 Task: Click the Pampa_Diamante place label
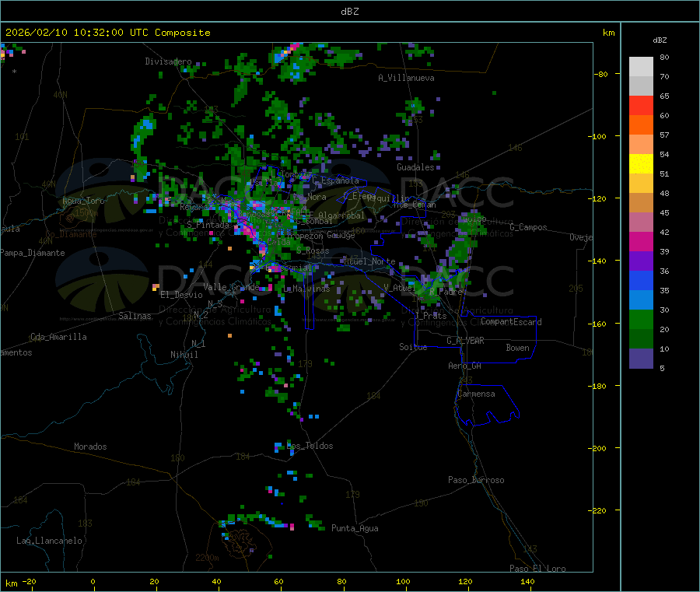33,253
